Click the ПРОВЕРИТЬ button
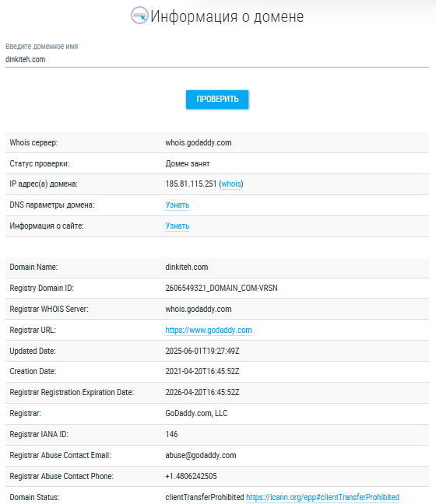Image resolution: width=436 pixels, height=504 pixels. tap(217, 100)
